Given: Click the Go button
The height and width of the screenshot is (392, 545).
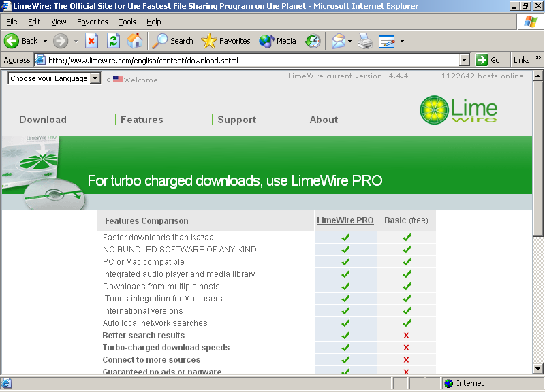Looking at the screenshot, I should pyautogui.click(x=488, y=60).
